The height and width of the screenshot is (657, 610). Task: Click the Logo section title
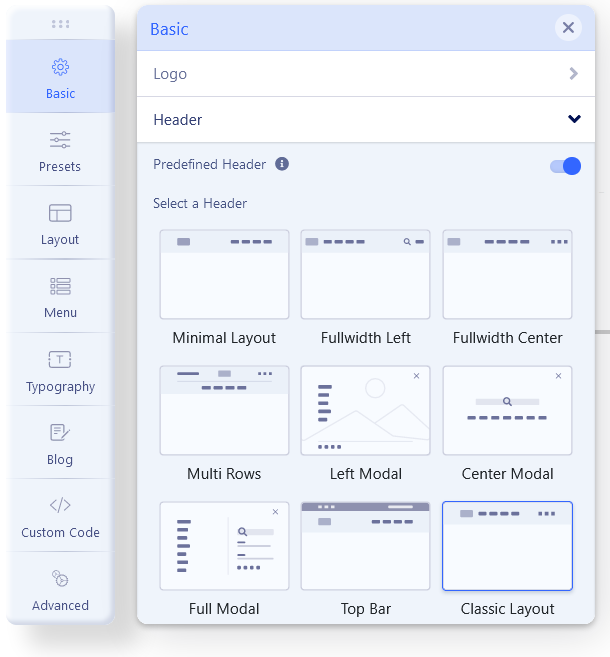[x=170, y=74]
